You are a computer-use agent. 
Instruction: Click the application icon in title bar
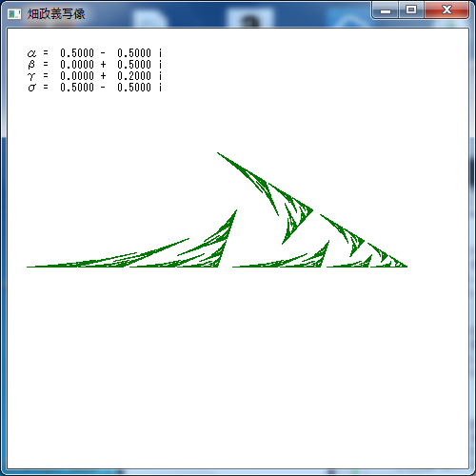(14, 14)
